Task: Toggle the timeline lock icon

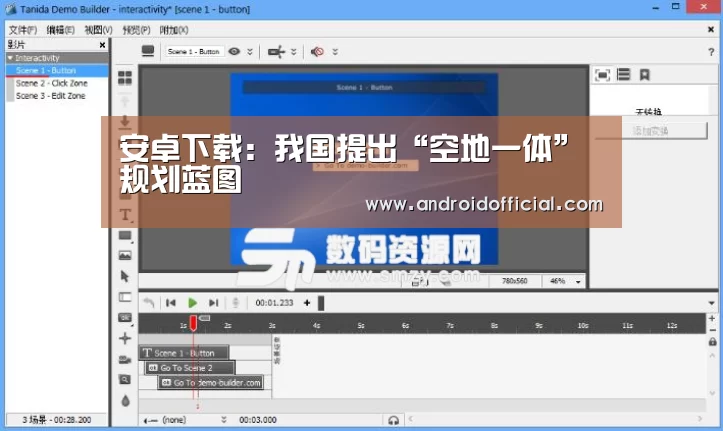Action: tap(712, 342)
